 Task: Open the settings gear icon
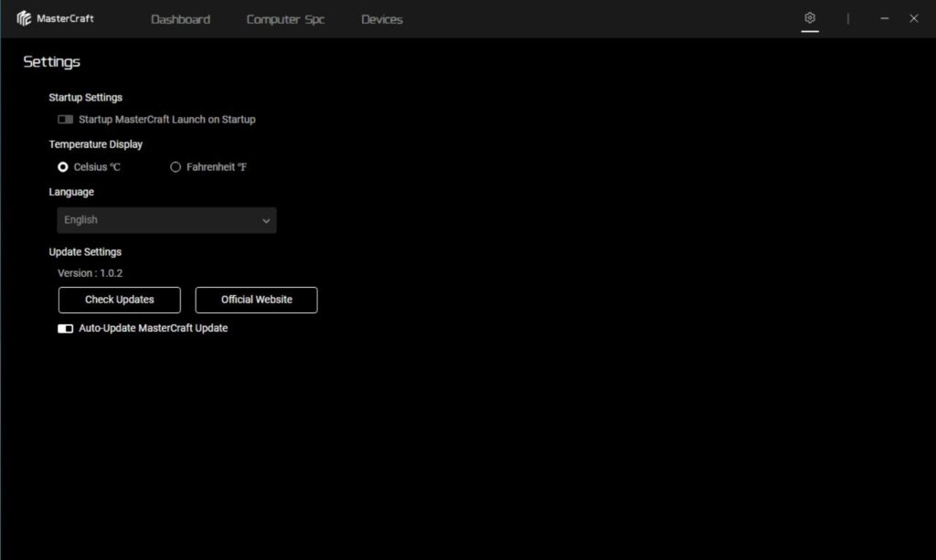(x=810, y=18)
